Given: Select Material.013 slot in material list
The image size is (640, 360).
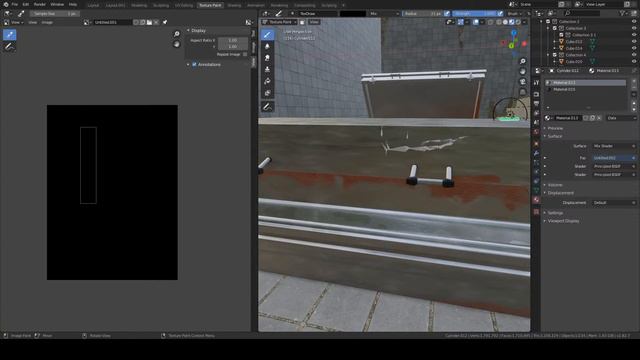Looking at the screenshot, I should click(586, 82).
